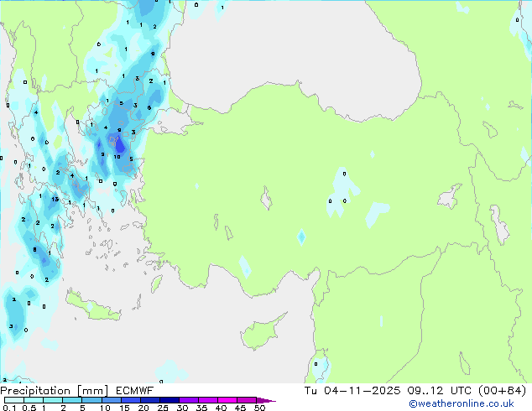This screenshot has height=411, width=532.
Task: Click the "20" legend scale label
Action: (x=143, y=408)
